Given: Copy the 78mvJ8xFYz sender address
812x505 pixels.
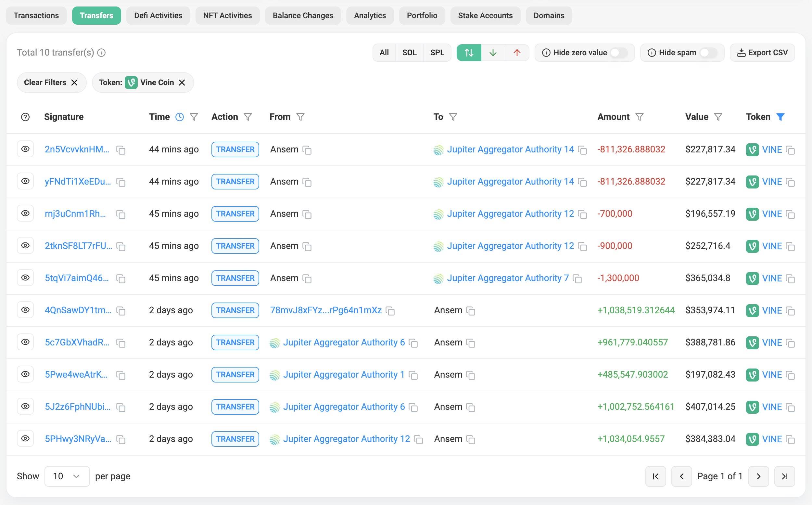Looking at the screenshot, I should (x=390, y=311).
